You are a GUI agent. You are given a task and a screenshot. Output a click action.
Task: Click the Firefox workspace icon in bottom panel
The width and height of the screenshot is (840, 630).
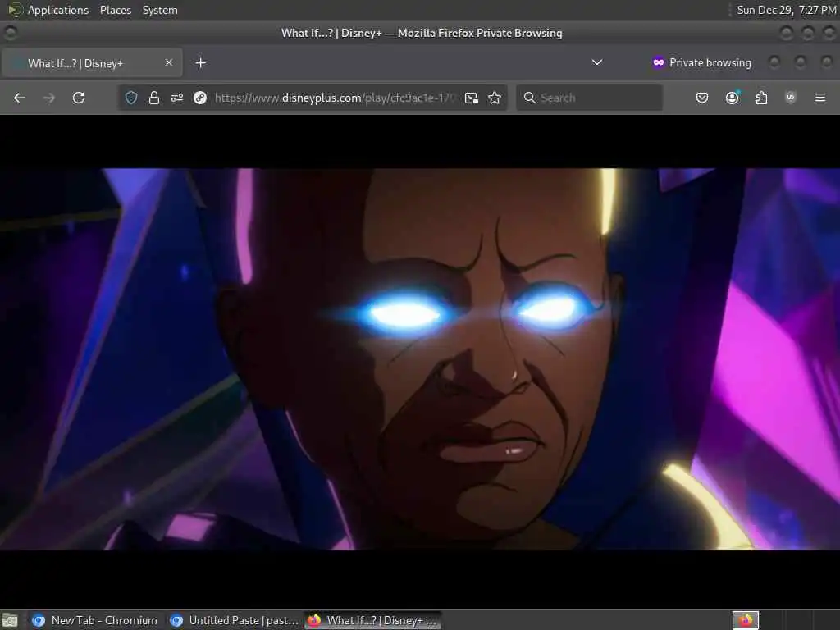746,620
